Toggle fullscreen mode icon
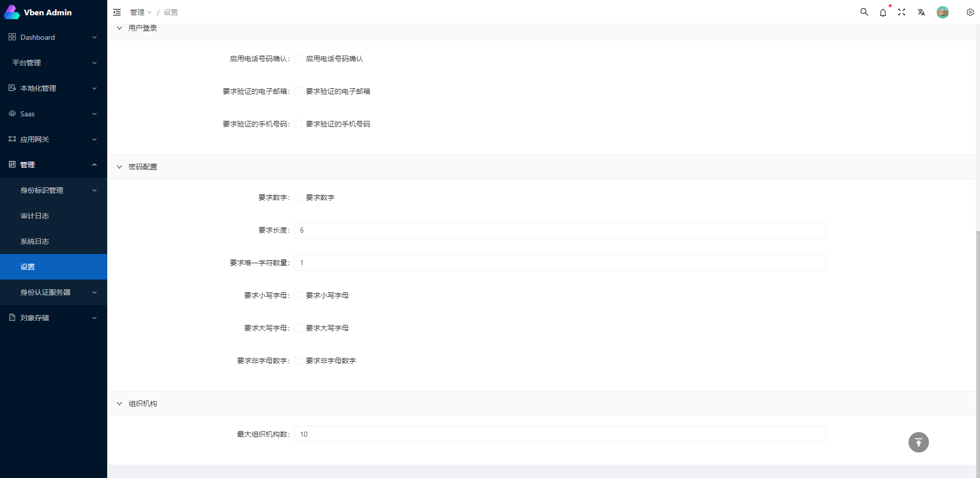 (x=901, y=12)
